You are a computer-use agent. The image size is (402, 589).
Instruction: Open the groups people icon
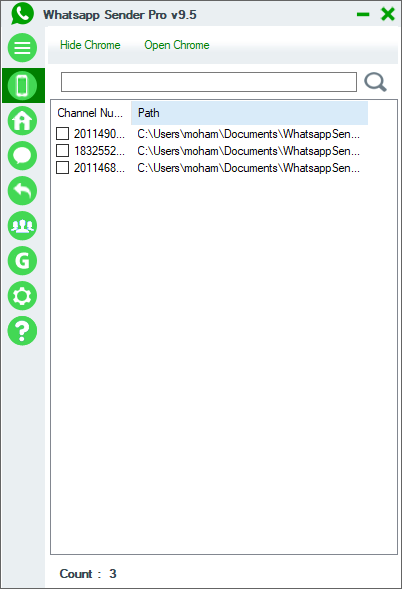click(22, 226)
